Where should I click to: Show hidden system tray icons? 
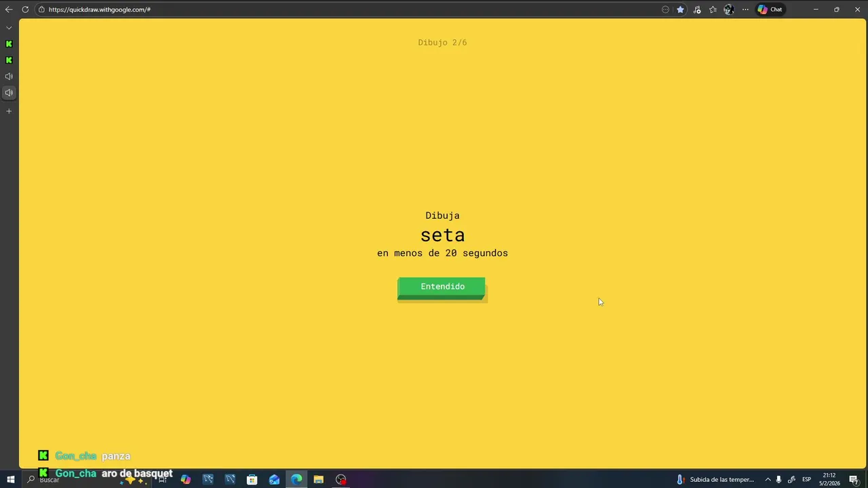[768, 480]
